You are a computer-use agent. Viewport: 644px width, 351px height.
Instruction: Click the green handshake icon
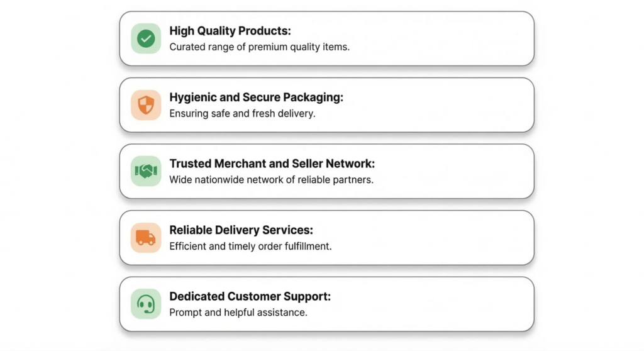point(146,171)
